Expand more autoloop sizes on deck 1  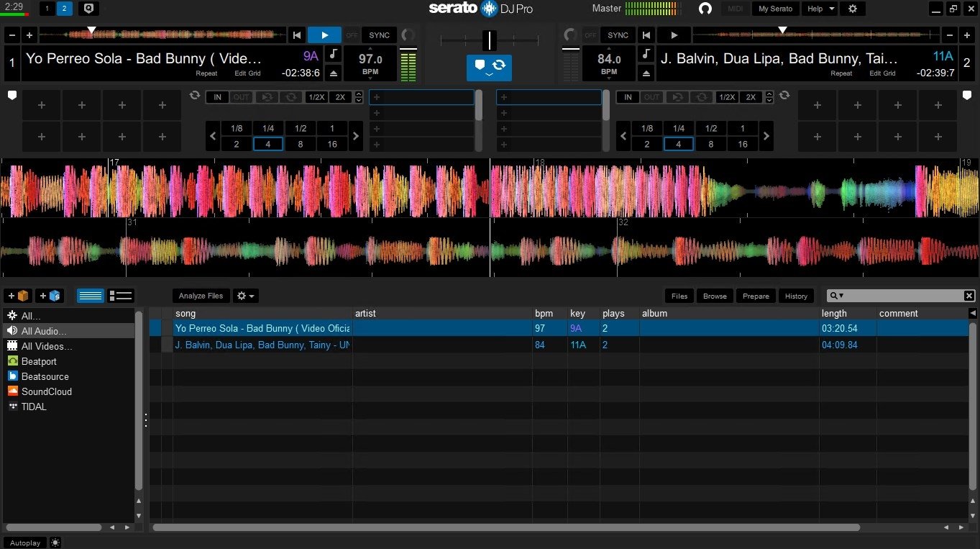coord(356,135)
